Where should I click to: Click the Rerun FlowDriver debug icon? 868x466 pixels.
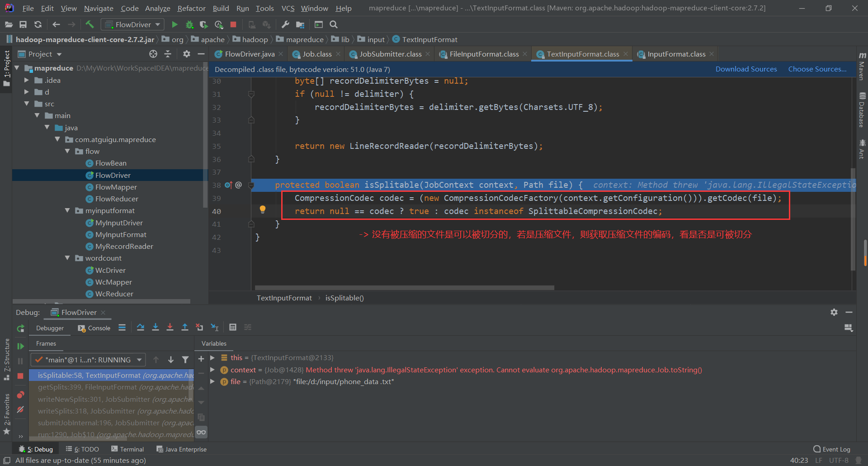tap(20, 329)
